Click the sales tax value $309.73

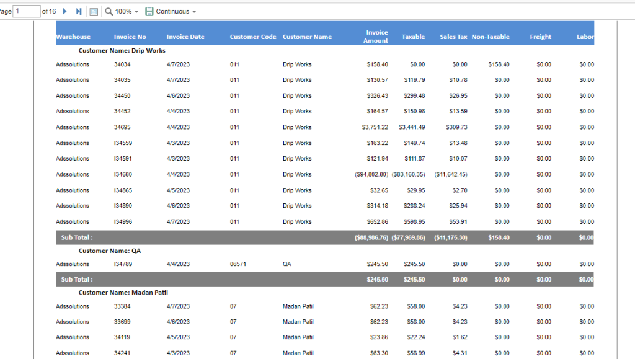457,127
